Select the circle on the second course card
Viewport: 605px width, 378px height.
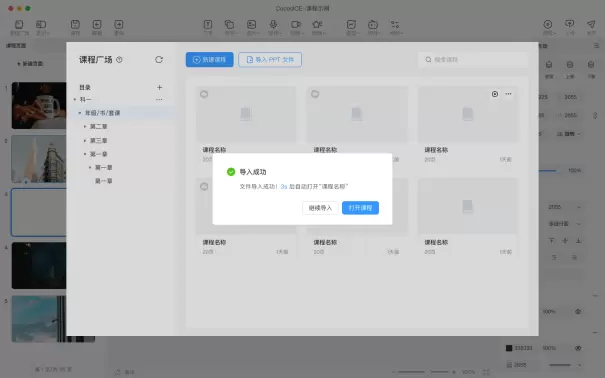(x=315, y=94)
